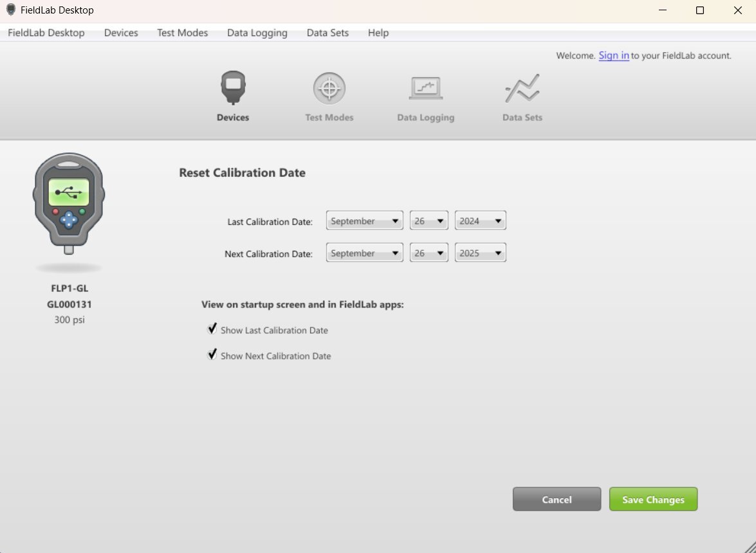Uncheck Show Next Calibration Date

[212, 355]
